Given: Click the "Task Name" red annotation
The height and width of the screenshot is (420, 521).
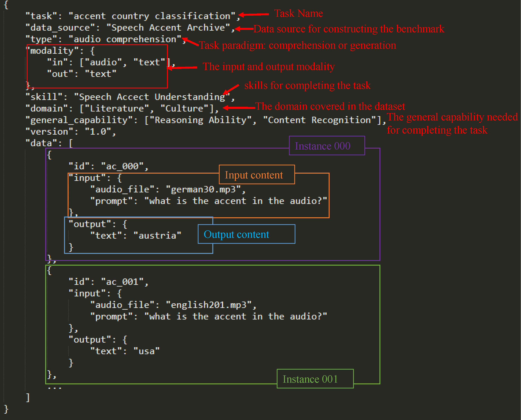Looking at the screenshot, I should [298, 13].
